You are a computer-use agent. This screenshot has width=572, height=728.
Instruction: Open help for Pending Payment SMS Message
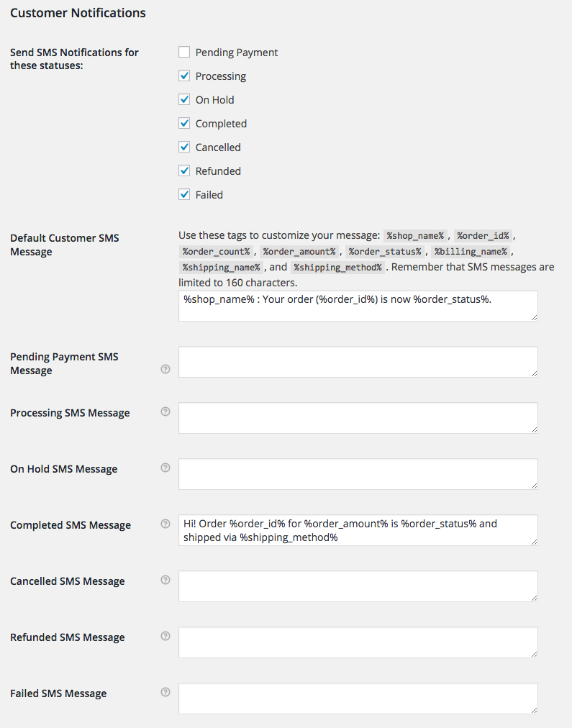click(165, 368)
